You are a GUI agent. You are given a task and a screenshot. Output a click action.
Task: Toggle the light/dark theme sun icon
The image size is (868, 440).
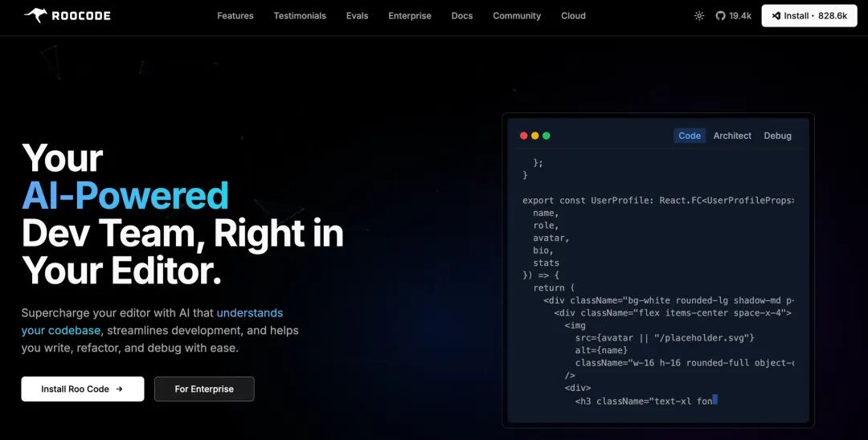point(699,16)
